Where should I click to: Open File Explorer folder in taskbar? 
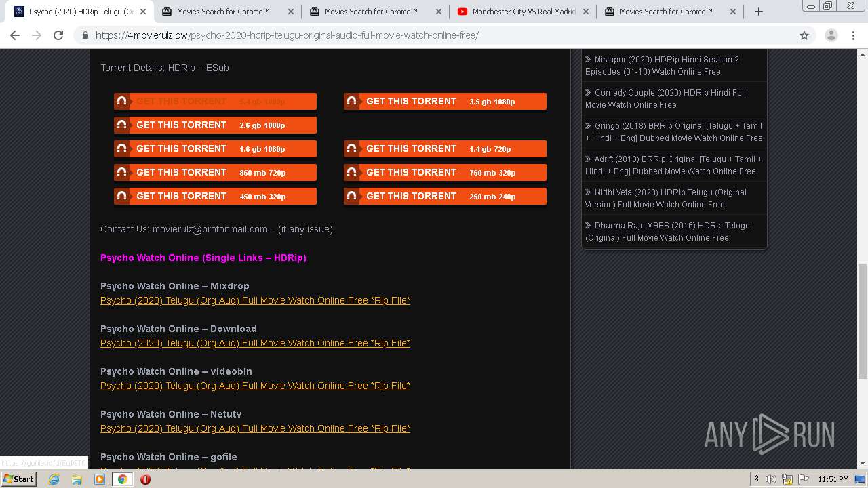[77, 479]
